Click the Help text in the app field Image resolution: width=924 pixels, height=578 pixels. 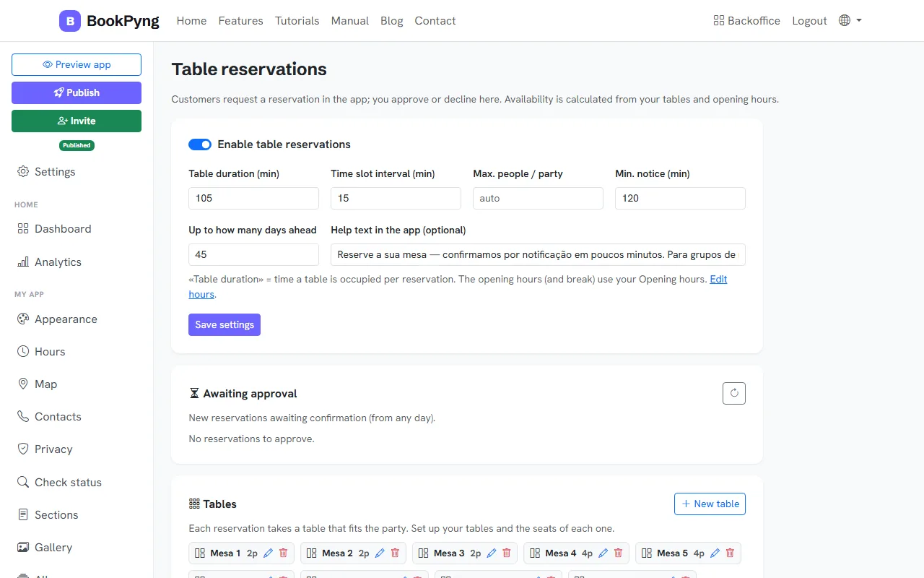pos(538,254)
